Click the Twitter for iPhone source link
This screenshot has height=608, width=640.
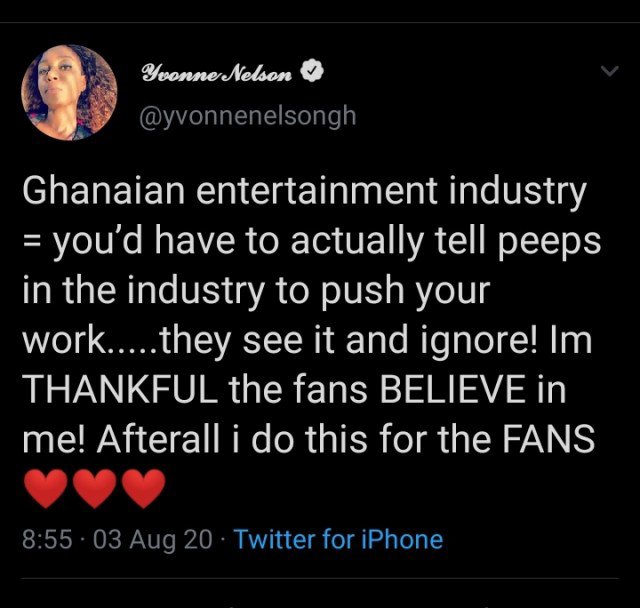point(338,540)
